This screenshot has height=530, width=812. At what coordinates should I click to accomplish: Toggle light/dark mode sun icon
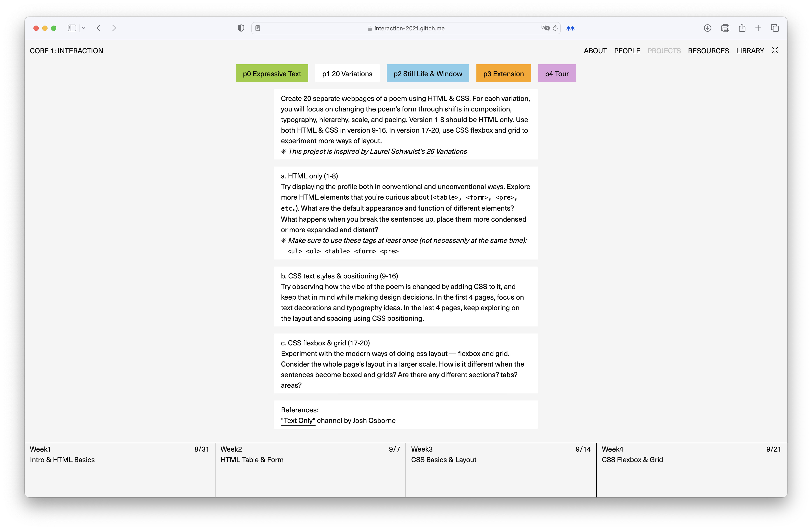(x=775, y=50)
